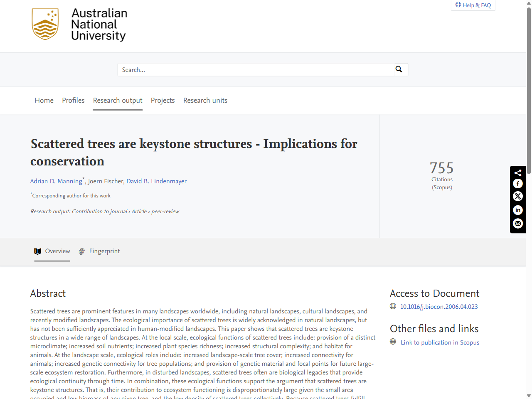Open the Help & FAQ page
Image resolution: width=532 pixels, height=399 pixels.
click(x=473, y=5)
